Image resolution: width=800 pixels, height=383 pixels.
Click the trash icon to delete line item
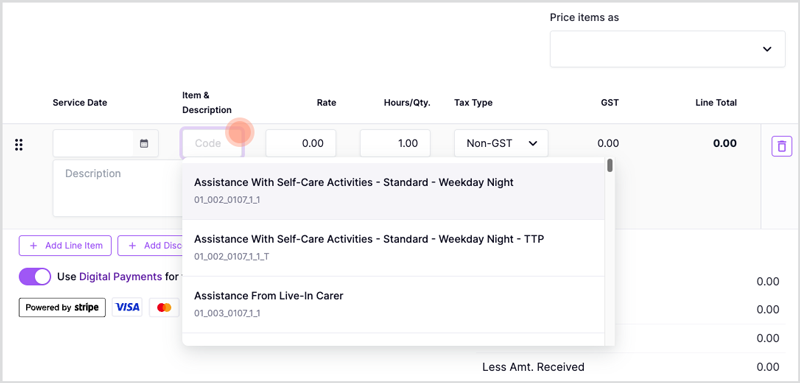(781, 146)
